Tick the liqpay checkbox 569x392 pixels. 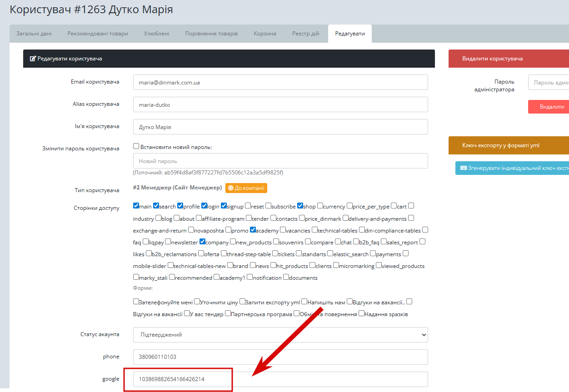coord(145,241)
